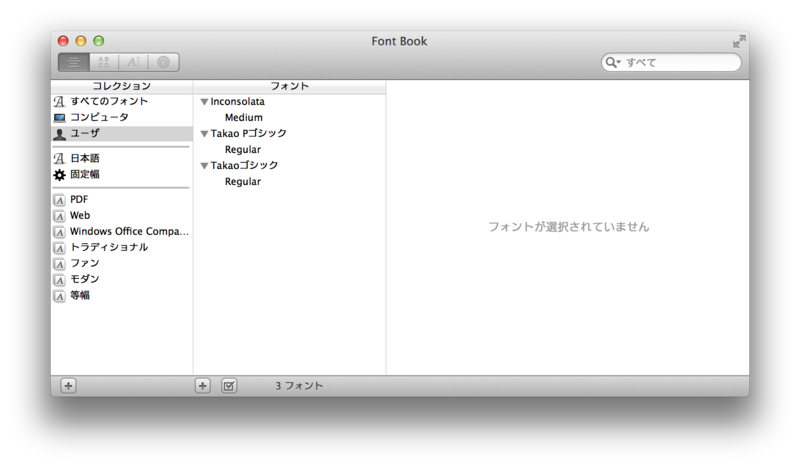The image size is (800, 467).
Task: Click the Web collection icon
Action: coord(60,216)
